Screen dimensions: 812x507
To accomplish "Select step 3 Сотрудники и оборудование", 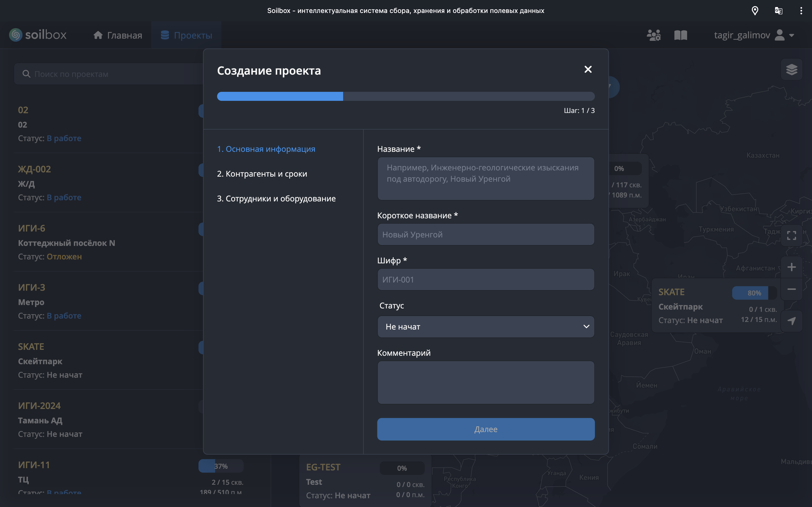I will 276,199.
